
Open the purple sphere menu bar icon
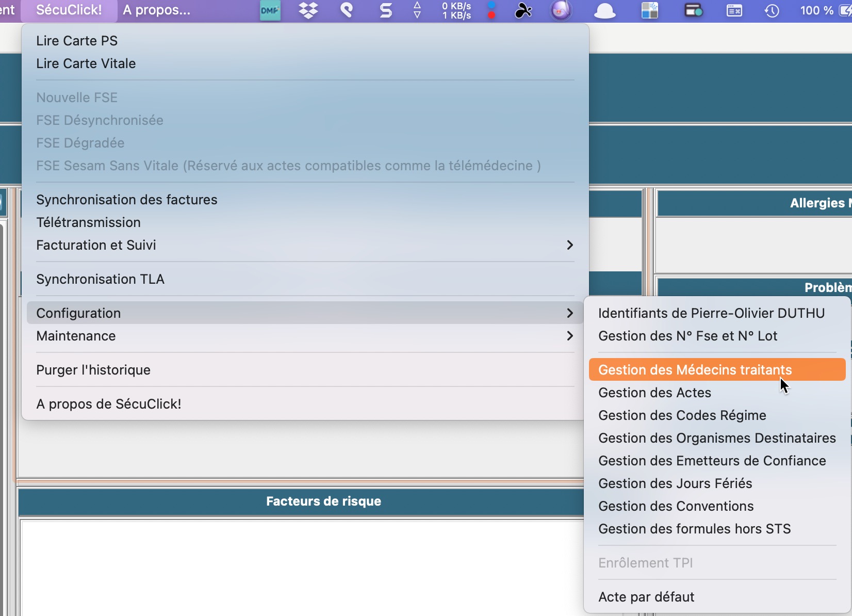tap(561, 10)
